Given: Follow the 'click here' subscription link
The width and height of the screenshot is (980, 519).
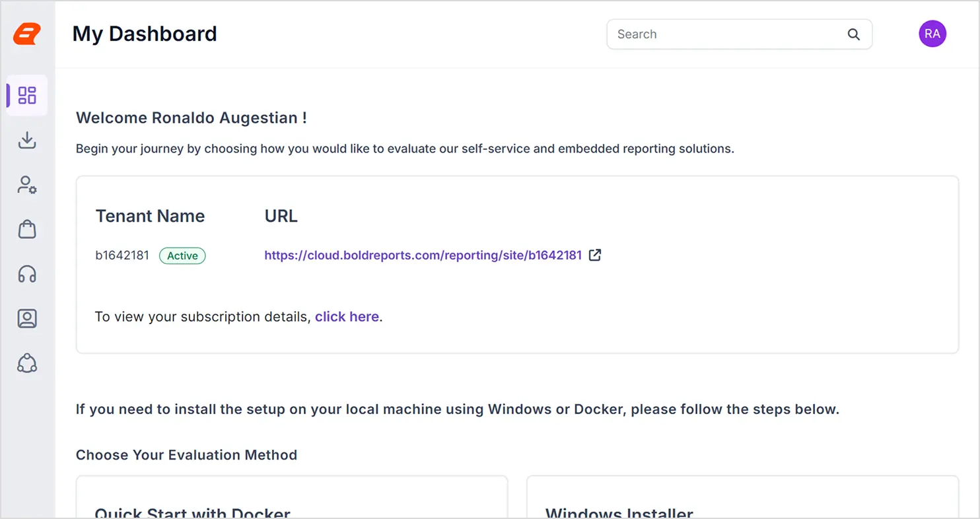Looking at the screenshot, I should tap(347, 317).
